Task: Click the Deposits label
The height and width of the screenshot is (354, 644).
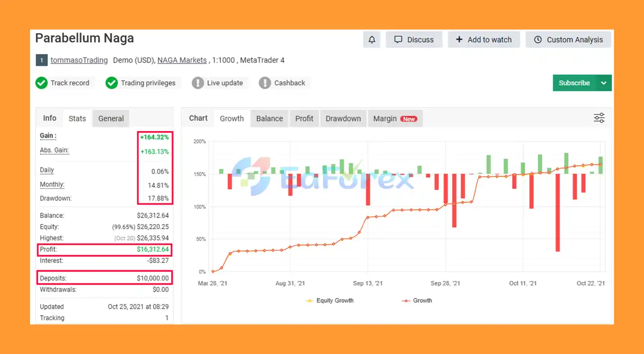Action: (x=53, y=278)
